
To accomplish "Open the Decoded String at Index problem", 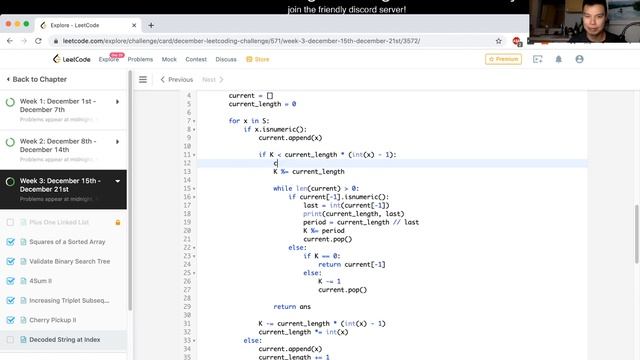I will (x=64, y=340).
